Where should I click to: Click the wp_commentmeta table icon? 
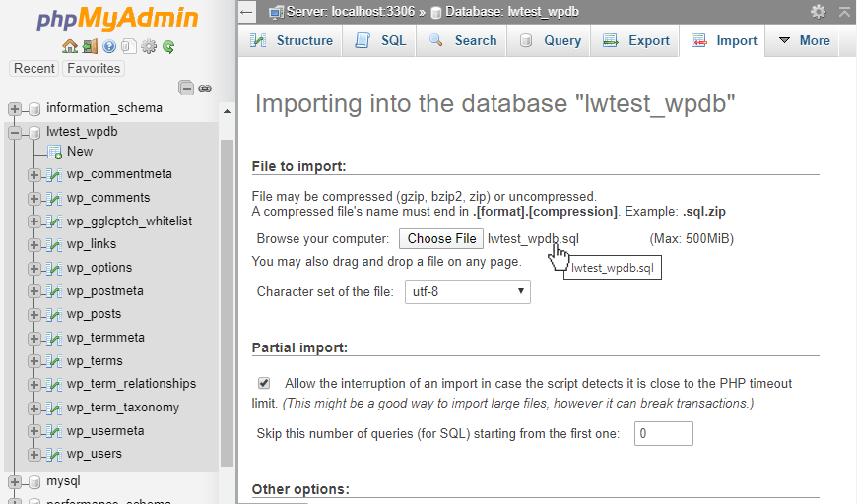(53, 175)
